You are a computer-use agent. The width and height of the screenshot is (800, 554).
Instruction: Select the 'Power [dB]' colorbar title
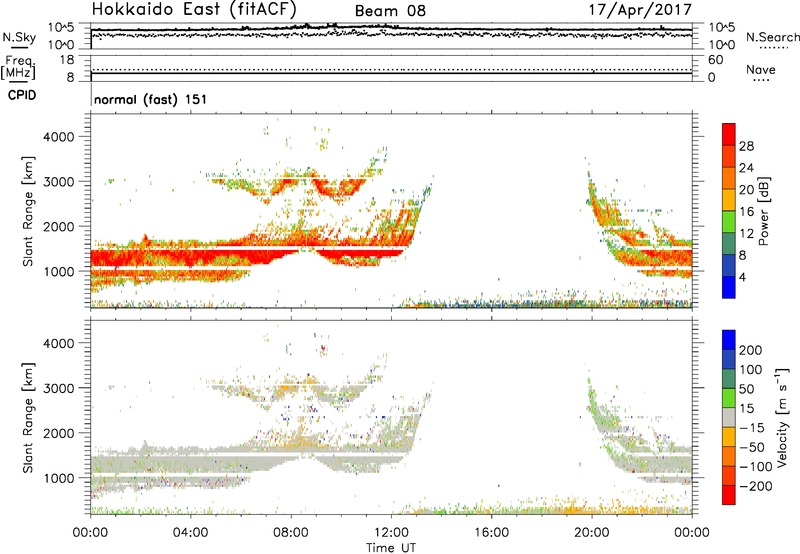pos(763,211)
